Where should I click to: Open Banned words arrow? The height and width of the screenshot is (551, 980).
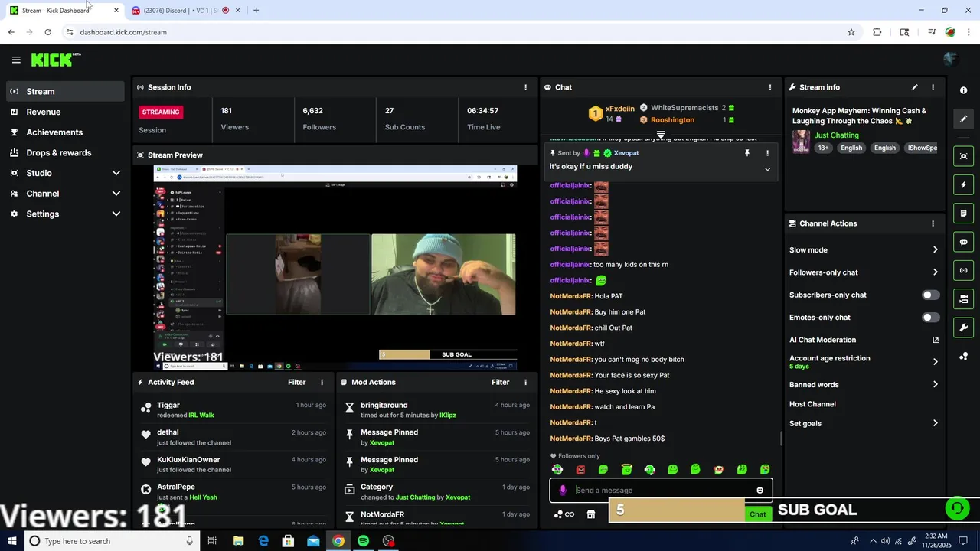click(935, 385)
